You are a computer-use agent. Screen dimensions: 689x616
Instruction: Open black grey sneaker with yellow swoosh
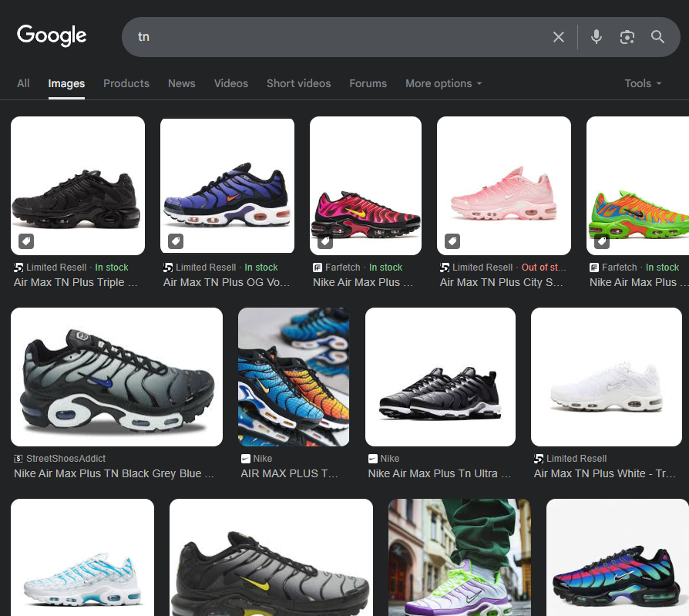pyautogui.click(x=271, y=557)
